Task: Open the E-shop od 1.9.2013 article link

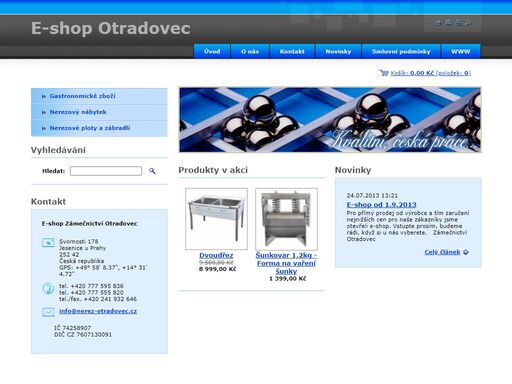Action: click(x=381, y=205)
